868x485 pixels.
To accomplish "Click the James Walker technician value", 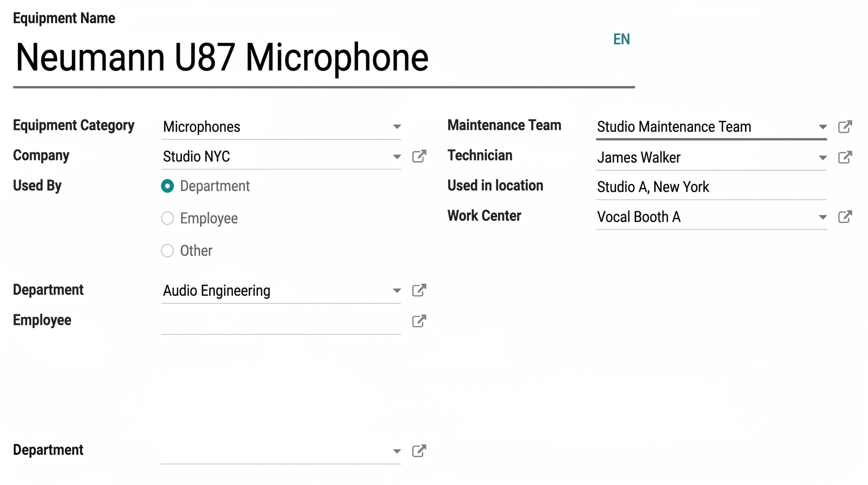I will 639,157.
